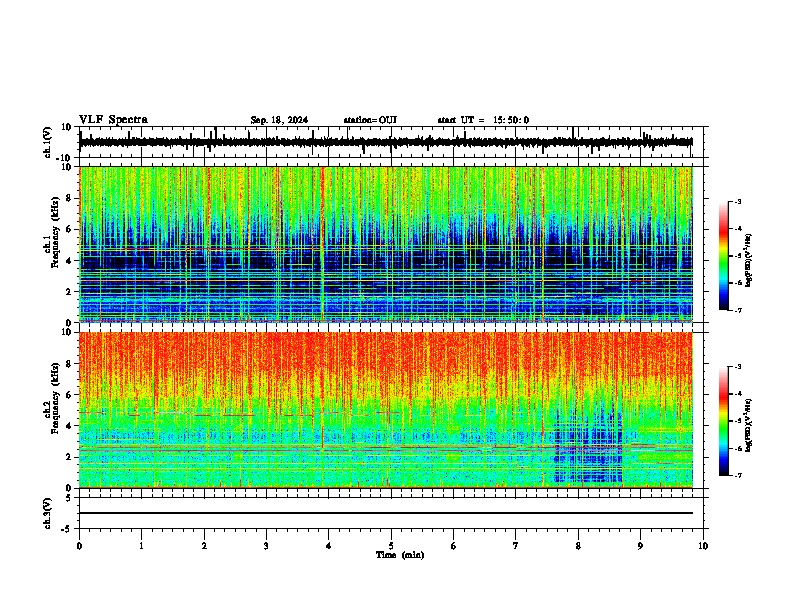Click the "station=OUI" header label
The height and width of the screenshot is (612, 792).
click(x=370, y=120)
